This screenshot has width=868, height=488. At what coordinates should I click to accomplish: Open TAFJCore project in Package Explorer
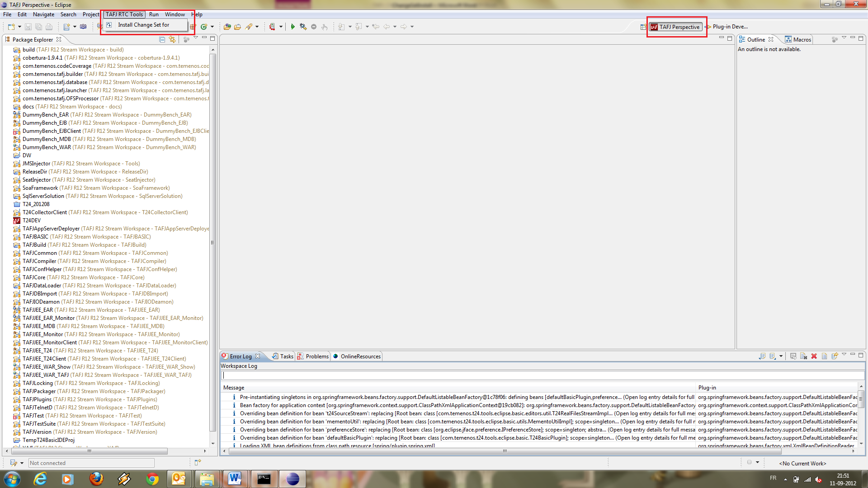34,277
